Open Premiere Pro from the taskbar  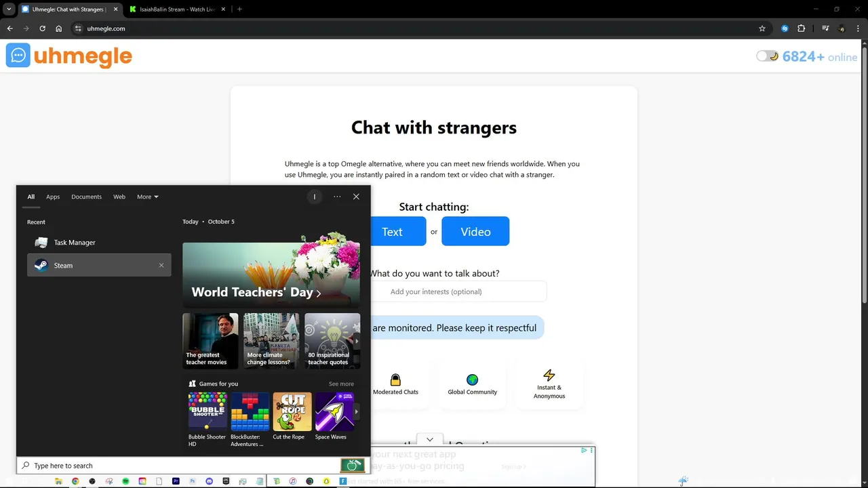176,481
